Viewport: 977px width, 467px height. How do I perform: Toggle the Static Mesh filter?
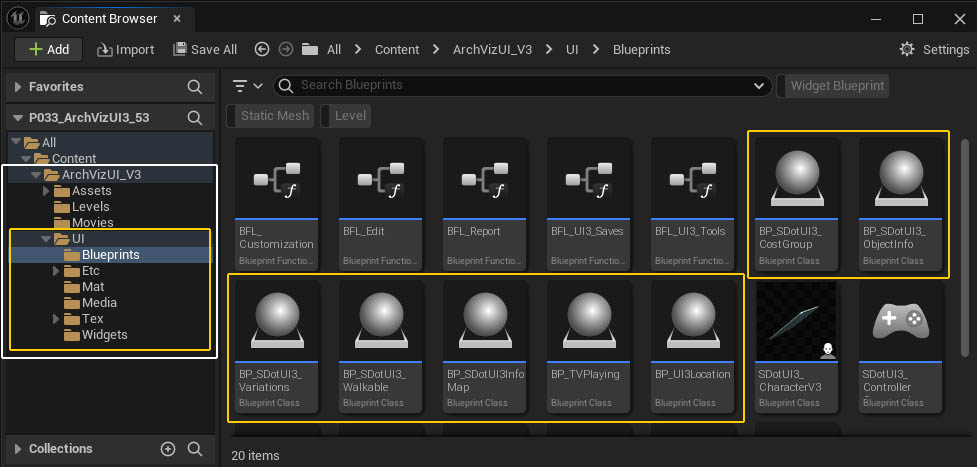pos(270,115)
